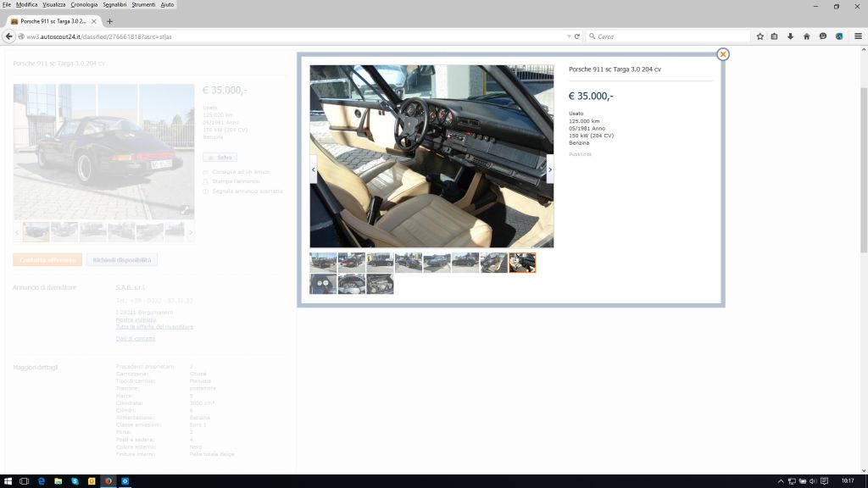Select the Porsche 911 sc Targa browser tab

[53, 21]
